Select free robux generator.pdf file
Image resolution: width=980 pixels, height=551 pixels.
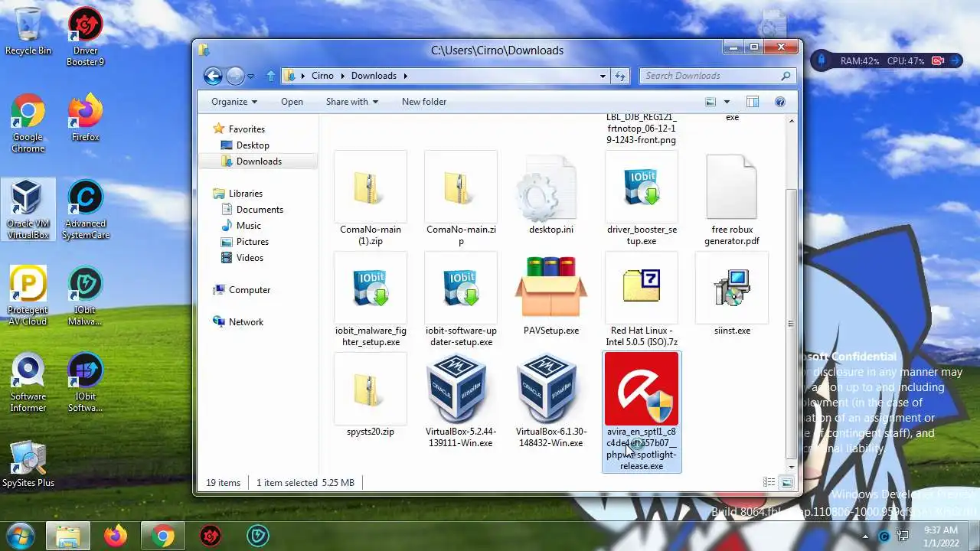[x=732, y=199]
